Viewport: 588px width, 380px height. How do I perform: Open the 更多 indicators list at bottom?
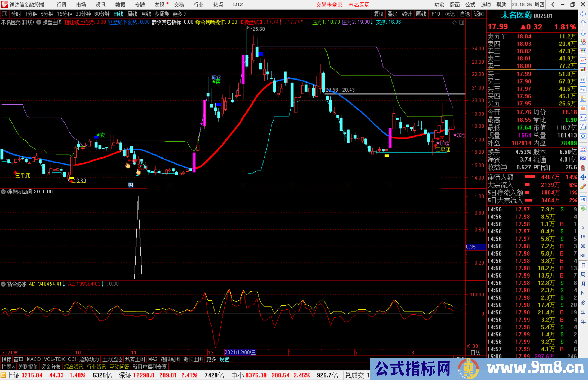pos(211,359)
